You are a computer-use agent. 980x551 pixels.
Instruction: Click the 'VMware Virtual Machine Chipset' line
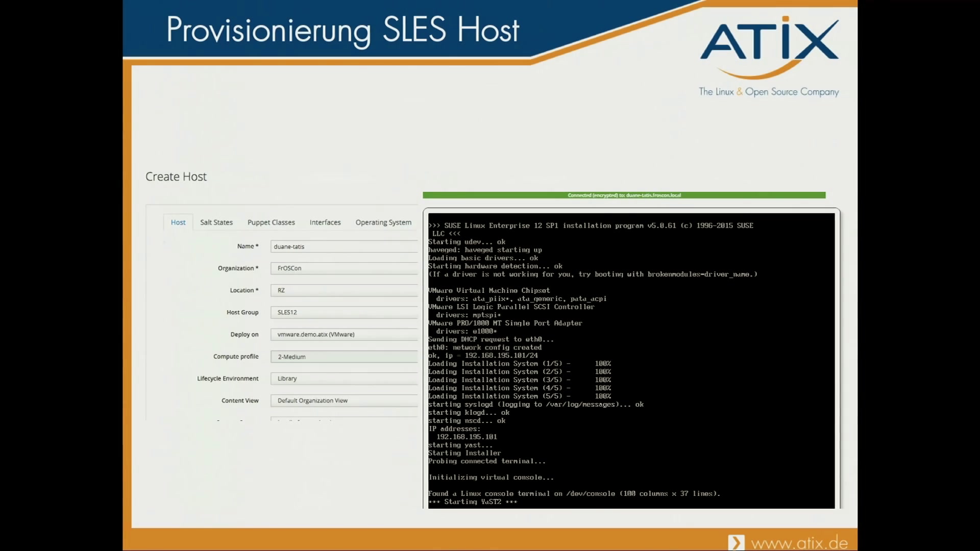(489, 290)
